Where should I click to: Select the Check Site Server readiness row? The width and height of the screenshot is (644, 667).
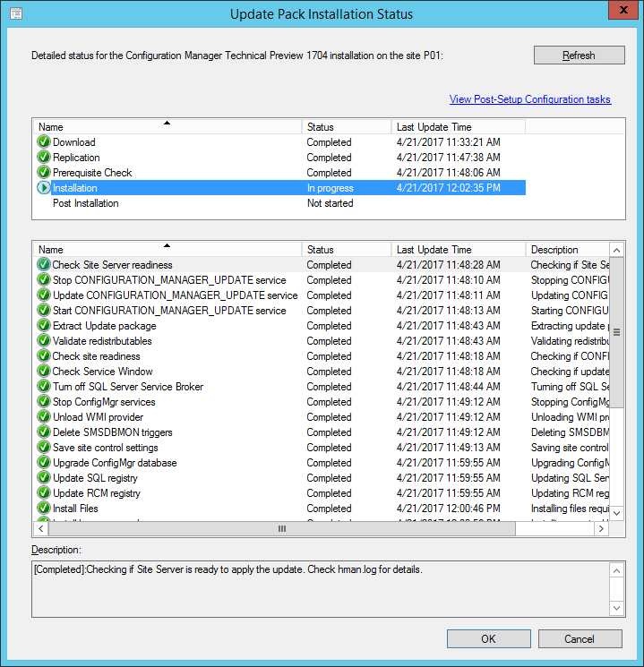[322, 265]
